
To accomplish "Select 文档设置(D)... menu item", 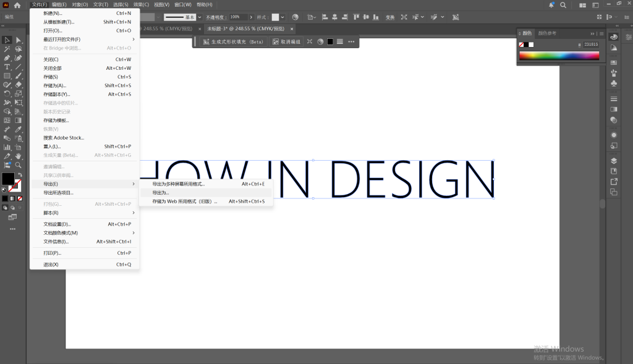I will pyautogui.click(x=85, y=224).
